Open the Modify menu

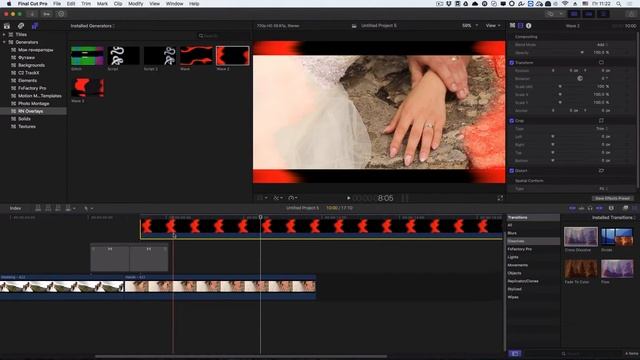[136, 4]
